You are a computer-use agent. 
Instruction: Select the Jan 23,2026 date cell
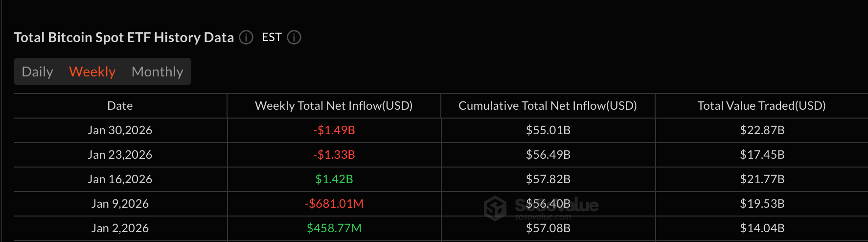[x=120, y=155]
